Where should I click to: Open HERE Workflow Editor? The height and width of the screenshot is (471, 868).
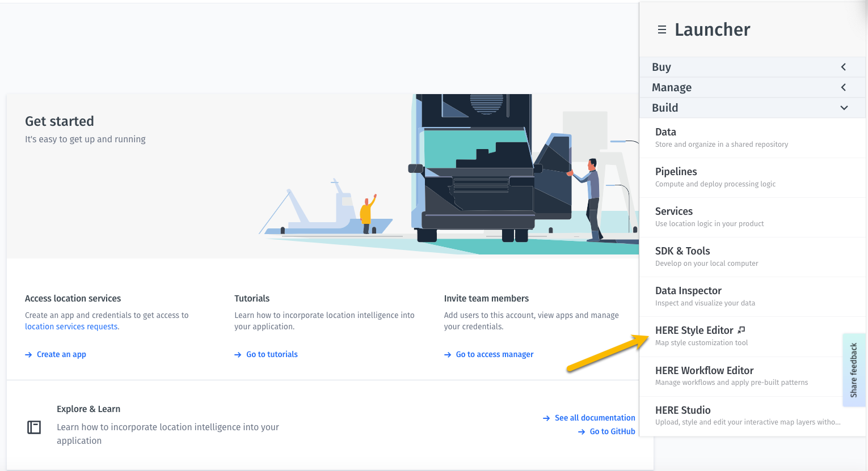[x=752, y=376]
